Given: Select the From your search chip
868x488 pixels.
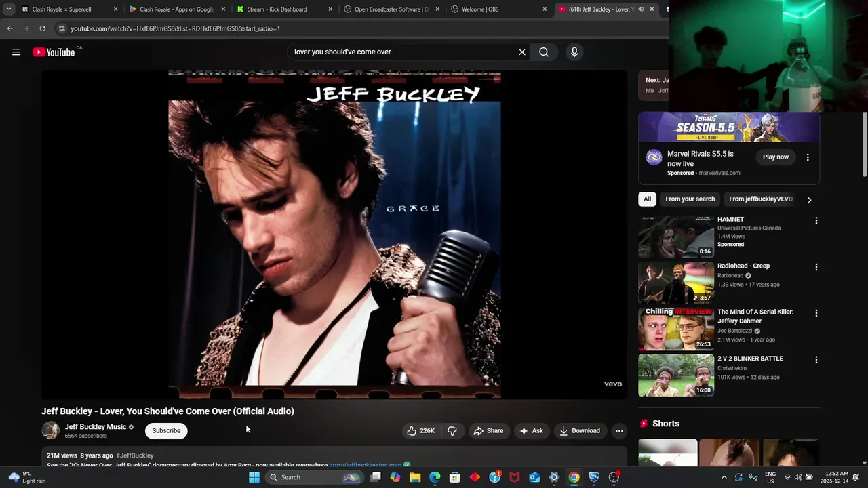Looking at the screenshot, I should [x=690, y=199].
